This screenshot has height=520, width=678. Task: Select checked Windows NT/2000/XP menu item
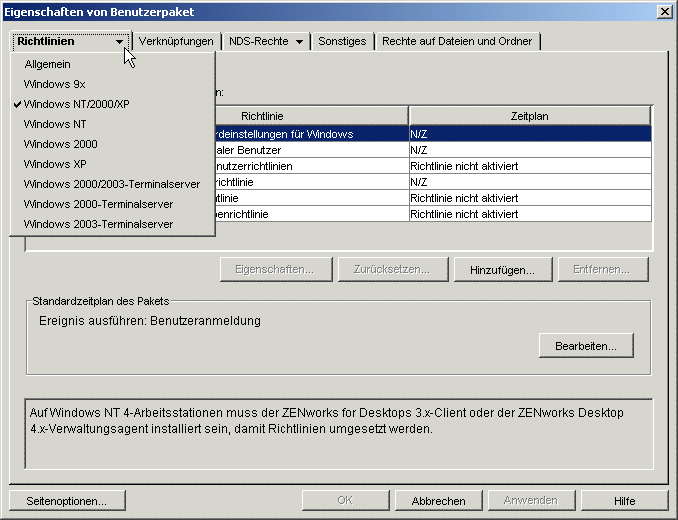76,104
